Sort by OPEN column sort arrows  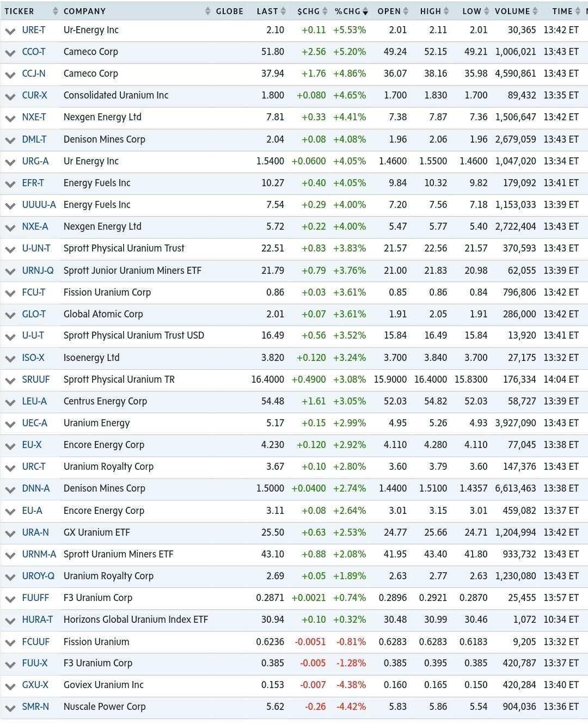(x=406, y=11)
